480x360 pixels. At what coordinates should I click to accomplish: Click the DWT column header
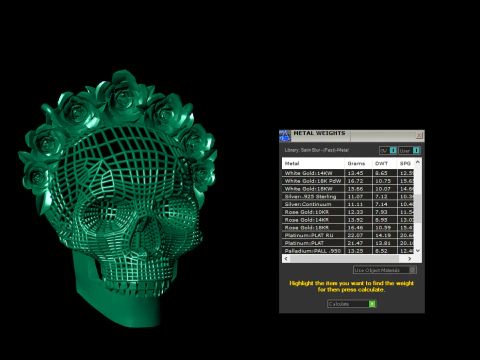click(385, 163)
